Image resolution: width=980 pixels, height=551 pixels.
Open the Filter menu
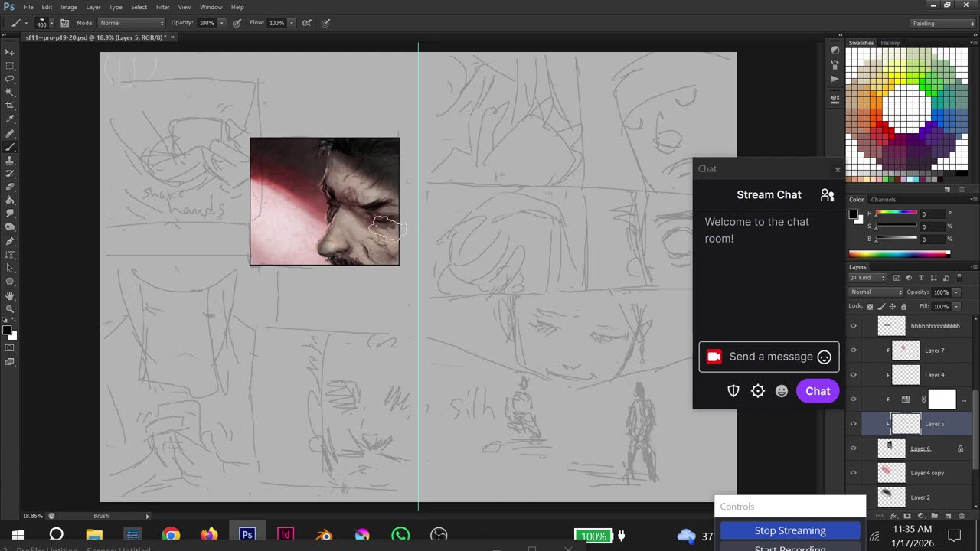162,7
